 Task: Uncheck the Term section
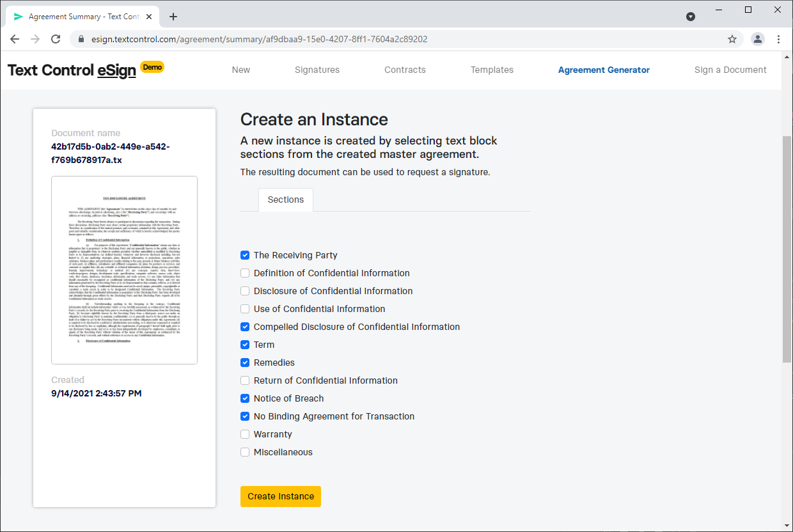click(245, 345)
